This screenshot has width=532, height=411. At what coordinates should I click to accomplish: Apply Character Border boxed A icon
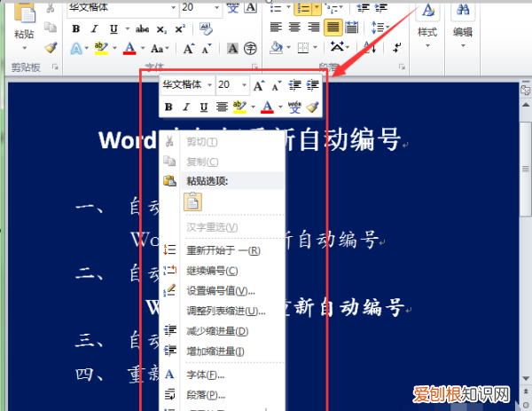[250, 7]
